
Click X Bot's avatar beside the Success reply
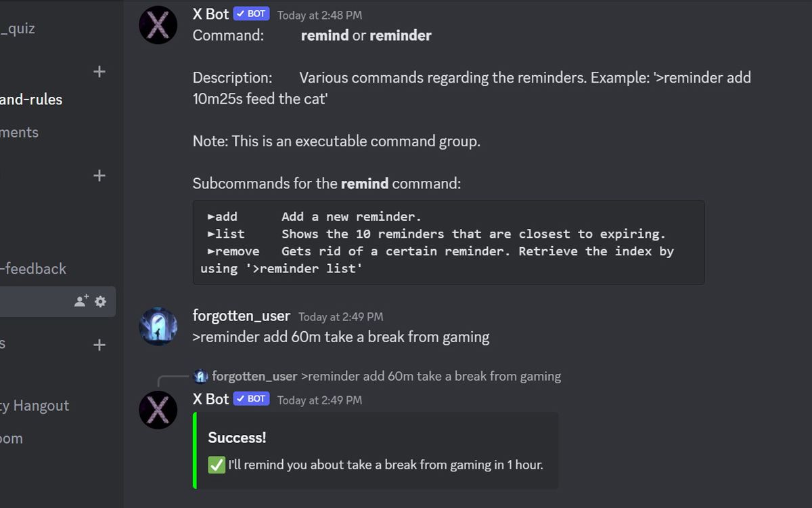pos(158,409)
